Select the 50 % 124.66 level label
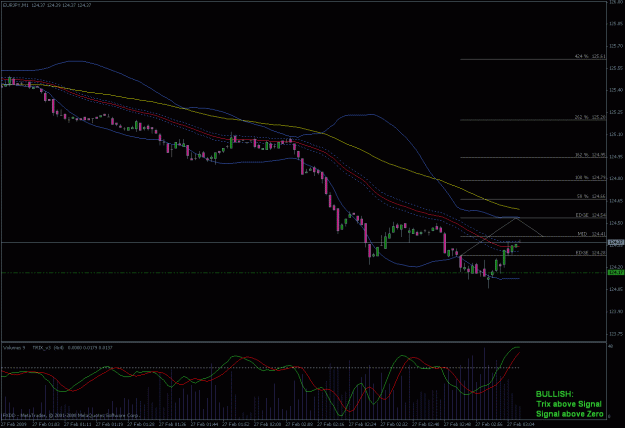The height and width of the screenshot is (428, 625). pos(591,196)
